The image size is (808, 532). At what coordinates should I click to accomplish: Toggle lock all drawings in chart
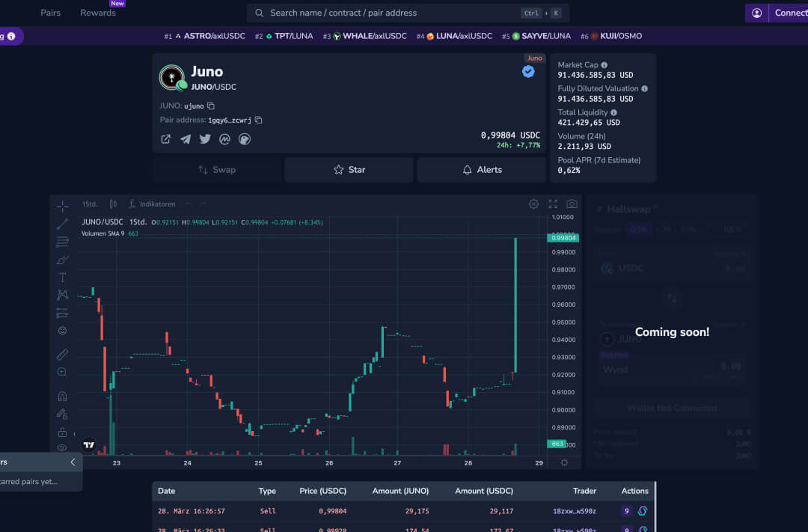[63, 432]
